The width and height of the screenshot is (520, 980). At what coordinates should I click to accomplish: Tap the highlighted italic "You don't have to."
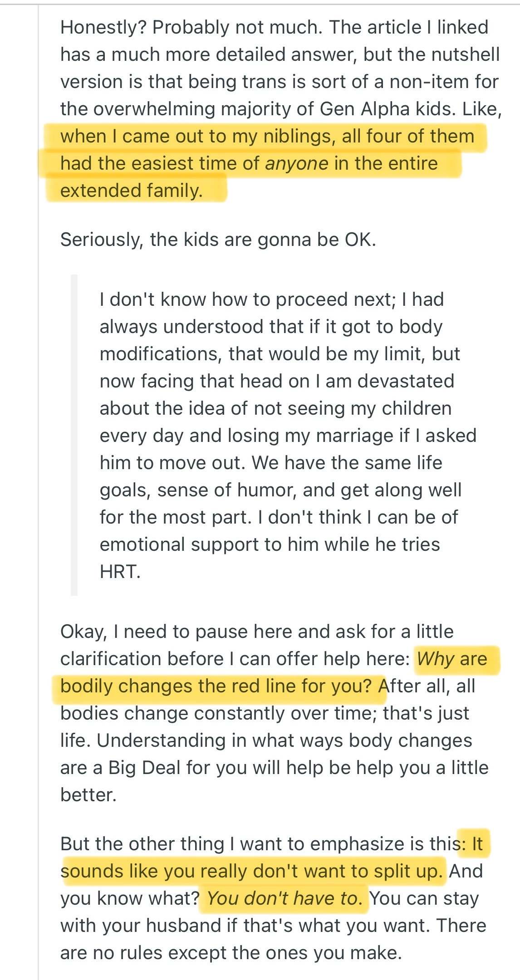click(285, 899)
